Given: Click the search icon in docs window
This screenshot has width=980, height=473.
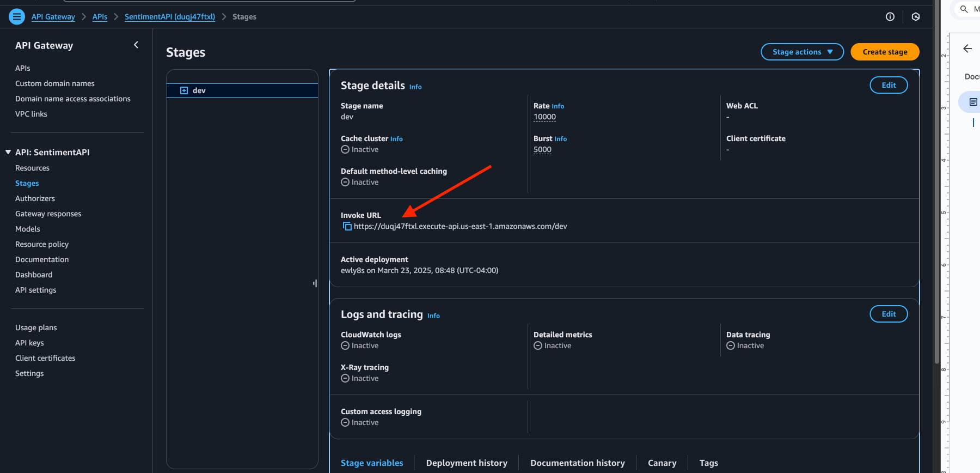Looking at the screenshot, I should pos(964,9).
